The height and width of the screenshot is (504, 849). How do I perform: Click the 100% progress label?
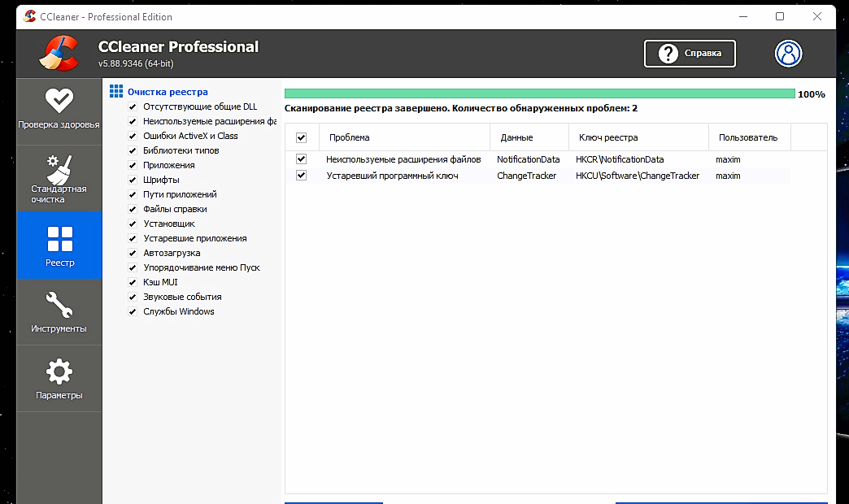[811, 94]
